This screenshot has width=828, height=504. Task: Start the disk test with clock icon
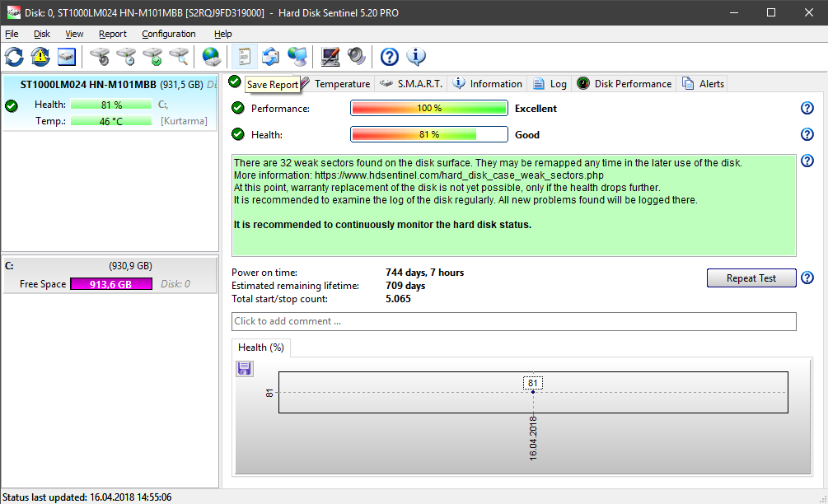pyautogui.click(x=126, y=57)
